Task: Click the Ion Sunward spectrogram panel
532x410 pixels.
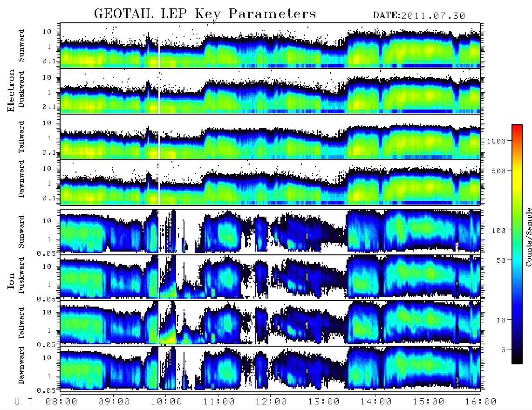Action: [270, 231]
